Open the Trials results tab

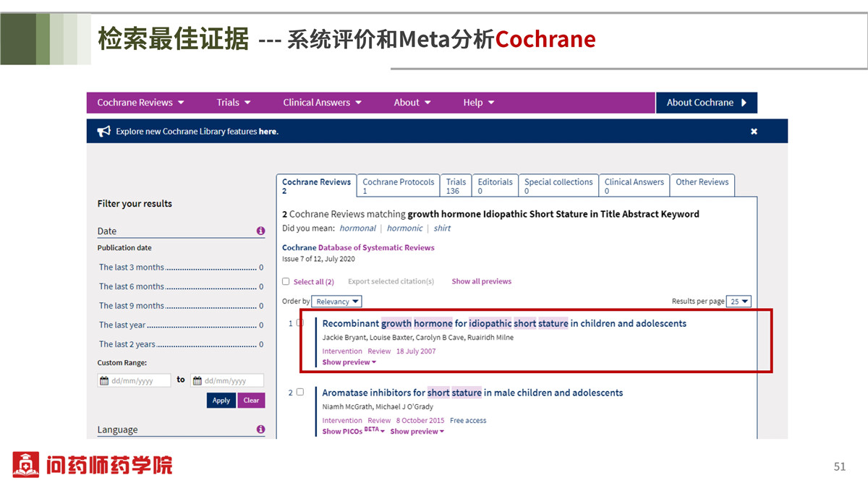click(x=456, y=186)
